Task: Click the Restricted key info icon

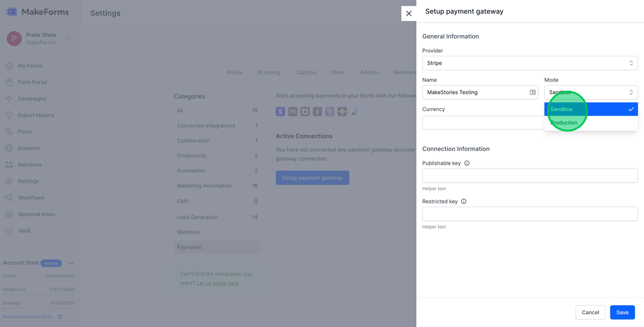Action: 463,201
